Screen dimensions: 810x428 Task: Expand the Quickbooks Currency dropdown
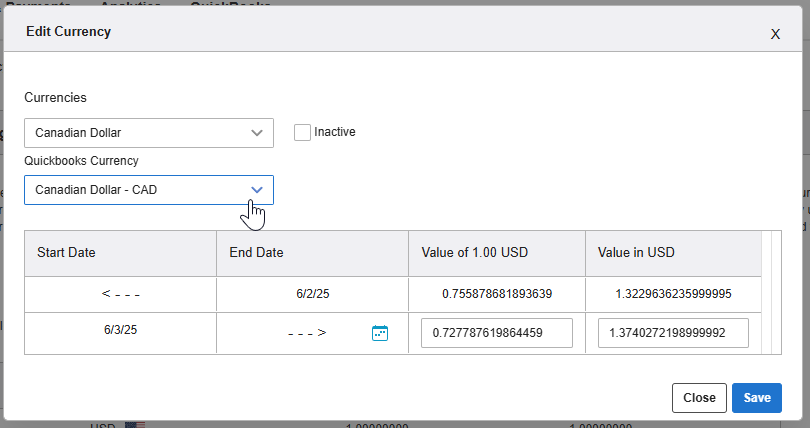148,189
